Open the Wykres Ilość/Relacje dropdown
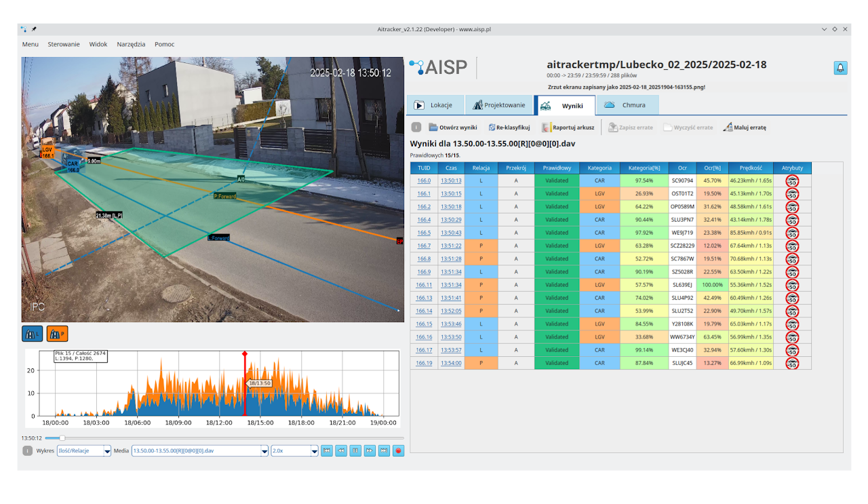The width and height of the screenshot is (868, 504). (84, 450)
